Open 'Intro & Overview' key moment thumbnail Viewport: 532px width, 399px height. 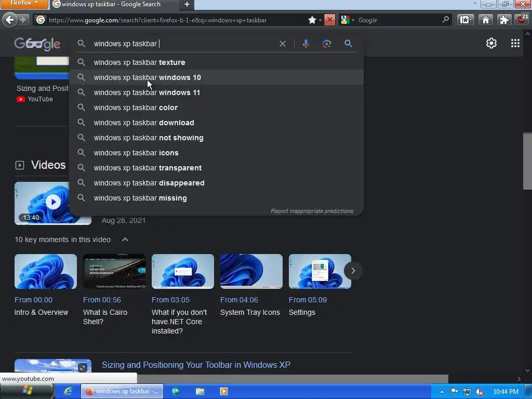point(46,271)
